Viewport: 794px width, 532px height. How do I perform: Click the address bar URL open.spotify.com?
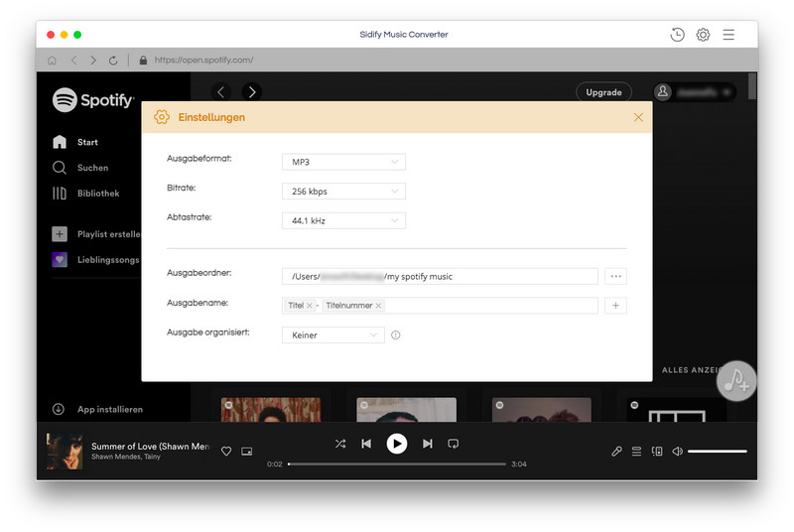[203, 60]
